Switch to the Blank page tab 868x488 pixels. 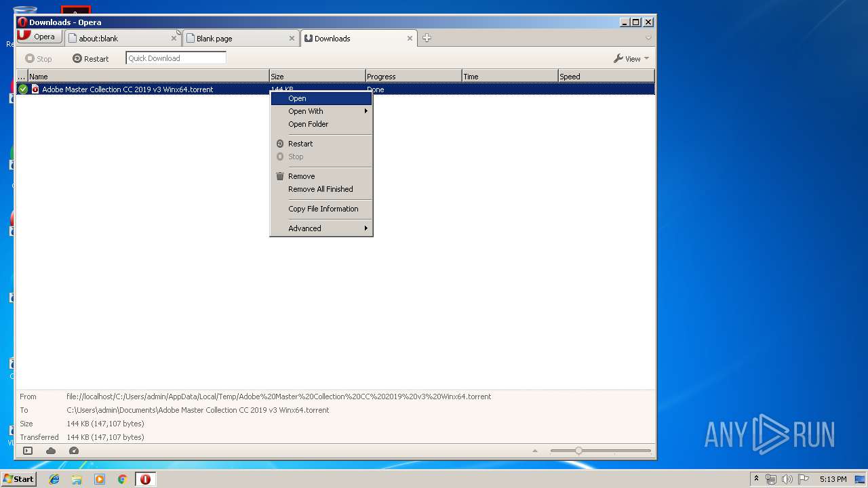(x=239, y=39)
